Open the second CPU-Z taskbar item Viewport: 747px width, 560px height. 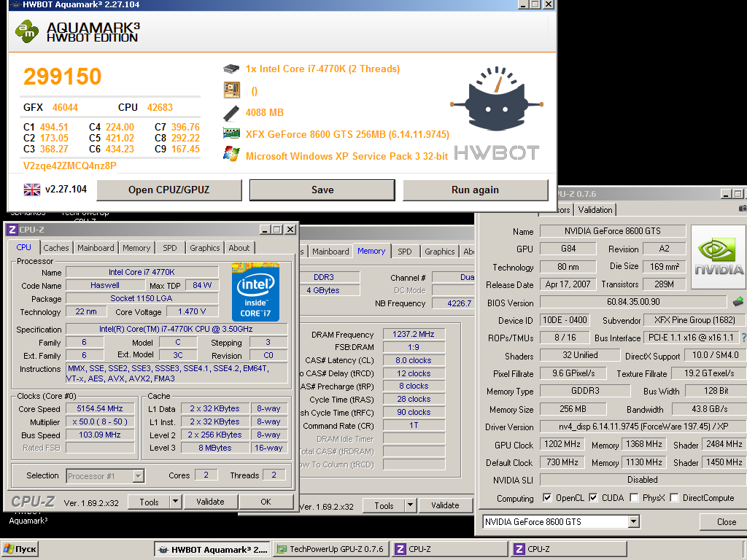569,550
